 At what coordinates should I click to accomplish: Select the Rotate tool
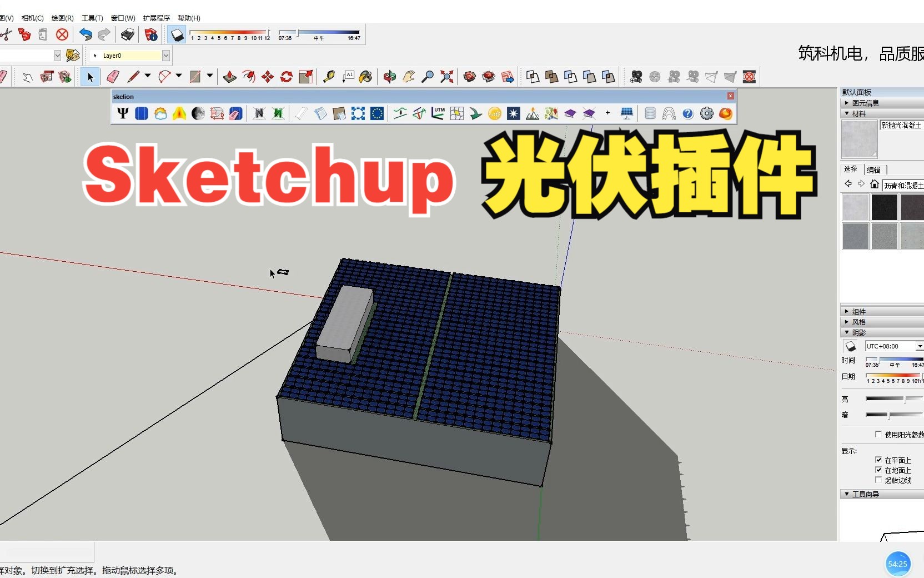[287, 77]
